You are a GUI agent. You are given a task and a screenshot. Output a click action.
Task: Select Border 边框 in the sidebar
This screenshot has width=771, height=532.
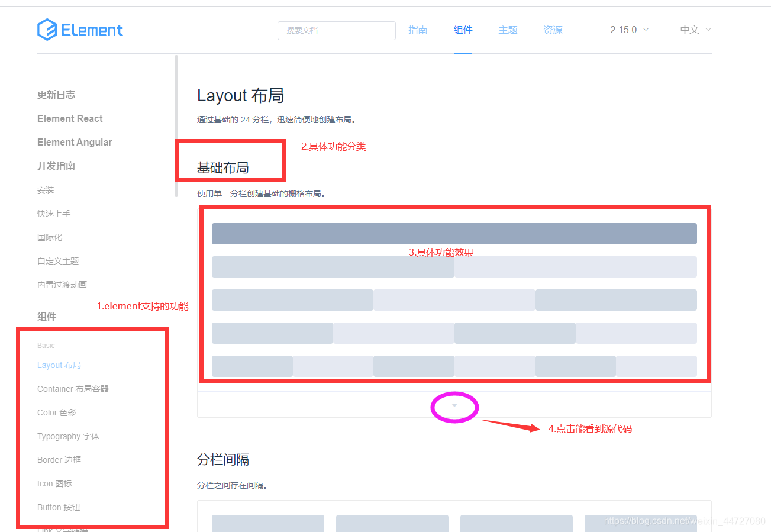[59, 460]
